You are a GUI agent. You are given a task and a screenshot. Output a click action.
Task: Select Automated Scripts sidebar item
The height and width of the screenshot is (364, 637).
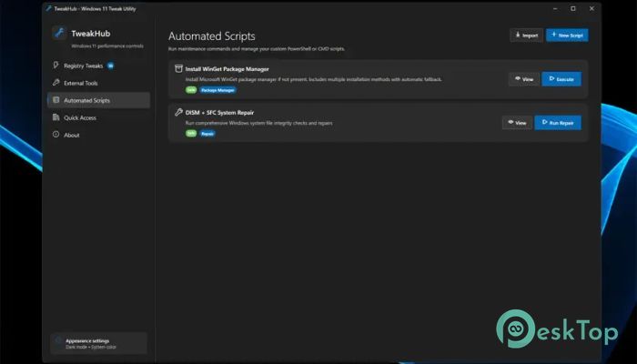98,100
